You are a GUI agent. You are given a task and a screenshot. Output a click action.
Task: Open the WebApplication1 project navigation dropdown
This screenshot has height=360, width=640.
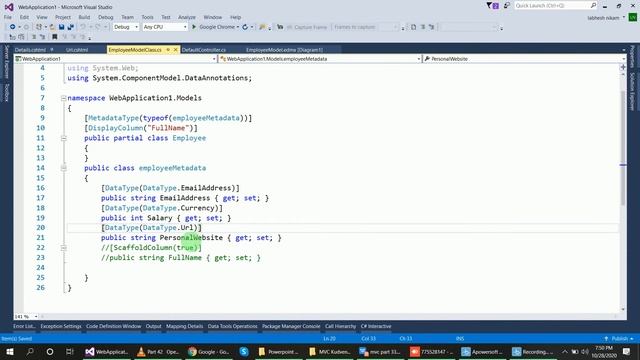(x=116, y=59)
